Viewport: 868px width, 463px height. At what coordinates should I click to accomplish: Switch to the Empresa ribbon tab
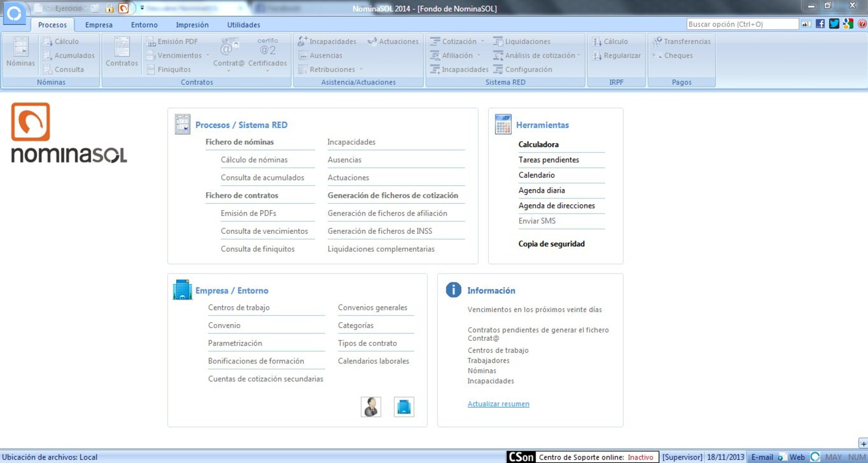(99, 25)
